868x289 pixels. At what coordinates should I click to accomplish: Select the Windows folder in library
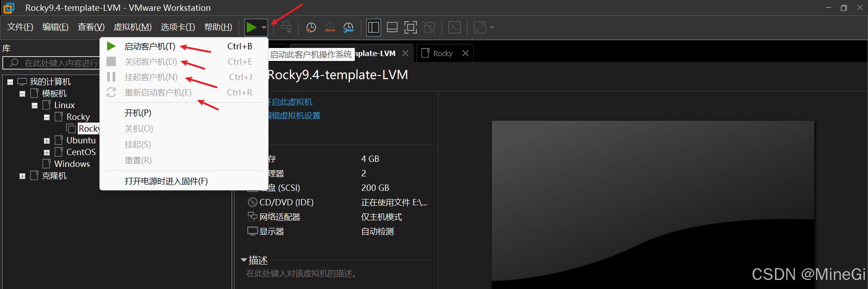point(72,164)
